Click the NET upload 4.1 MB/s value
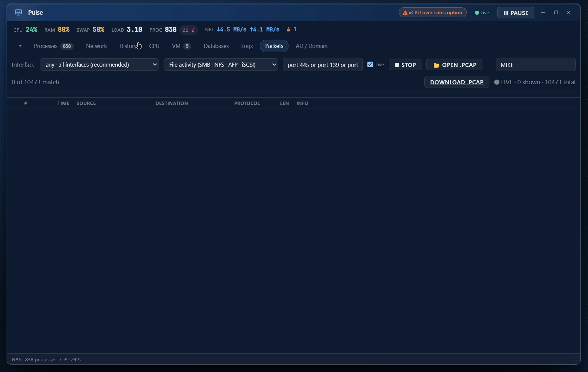The width and height of the screenshot is (588, 372). 265,30
